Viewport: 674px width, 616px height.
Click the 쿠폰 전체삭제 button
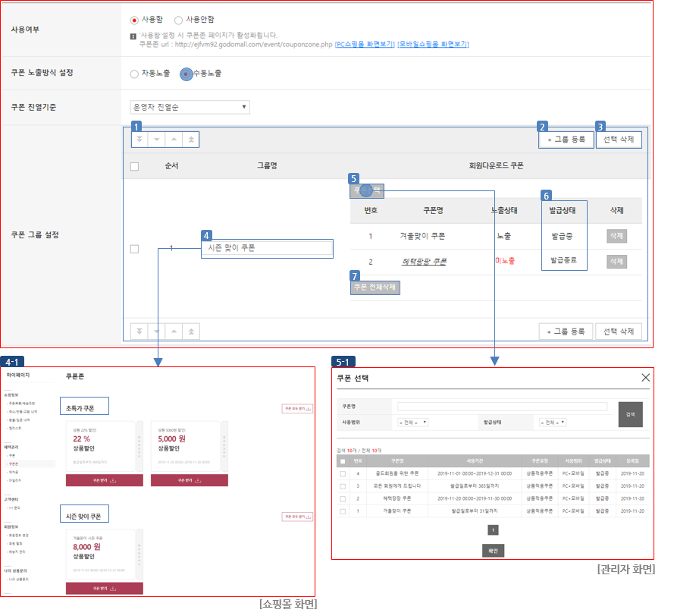(375, 288)
